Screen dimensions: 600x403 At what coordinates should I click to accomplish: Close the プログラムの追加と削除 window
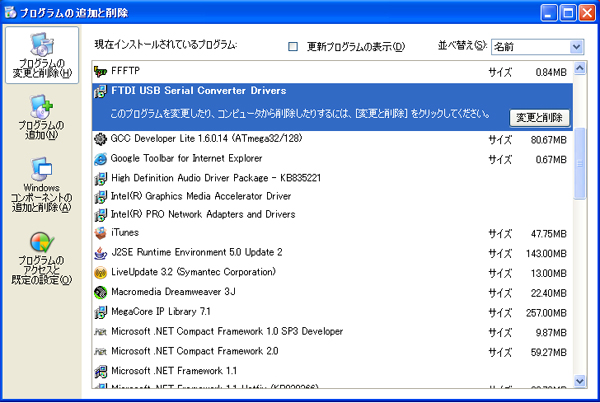point(587,13)
